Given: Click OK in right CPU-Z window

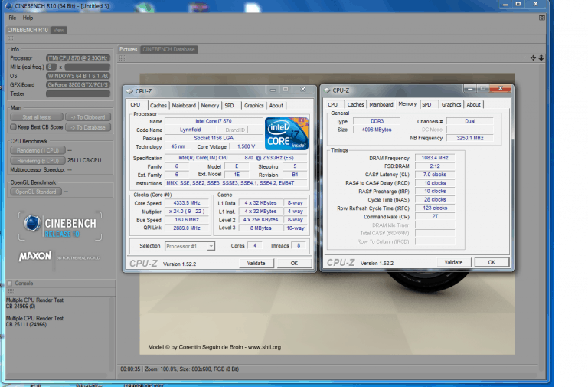Looking at the screenshot, I should click(492, 262).
